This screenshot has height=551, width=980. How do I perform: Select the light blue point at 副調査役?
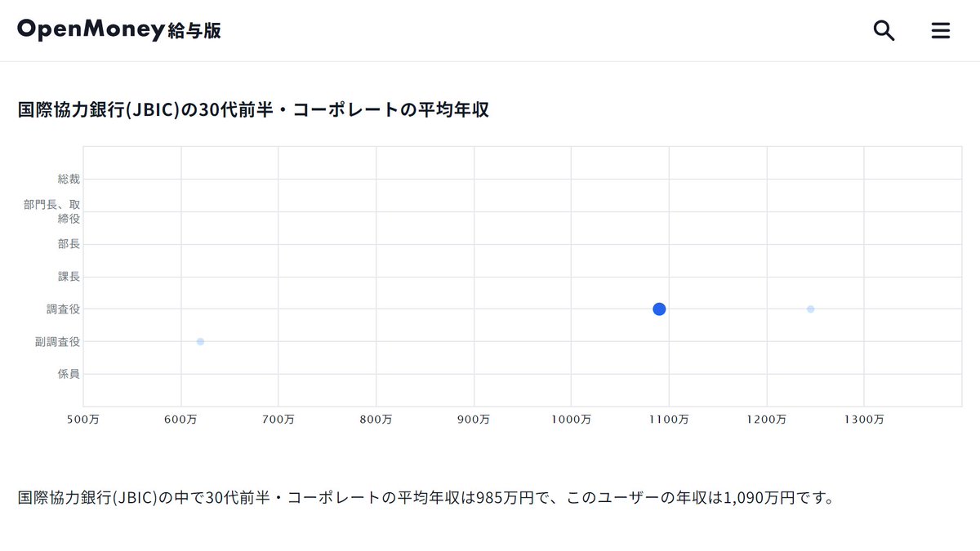[200, 341]
